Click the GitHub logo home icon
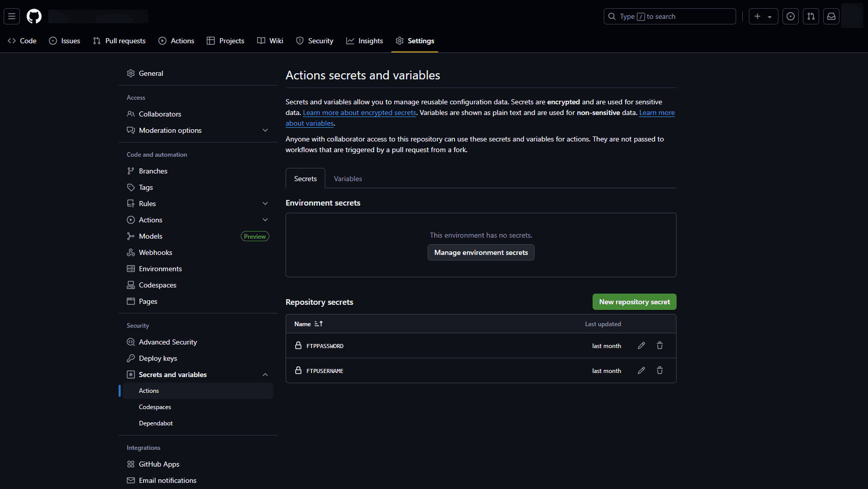Screen dimensions: 868x489 [x=34, y=16]
